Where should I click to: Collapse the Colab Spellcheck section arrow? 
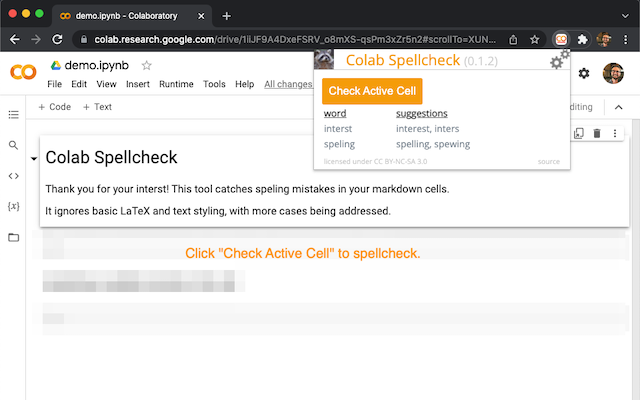click(34, 158)
